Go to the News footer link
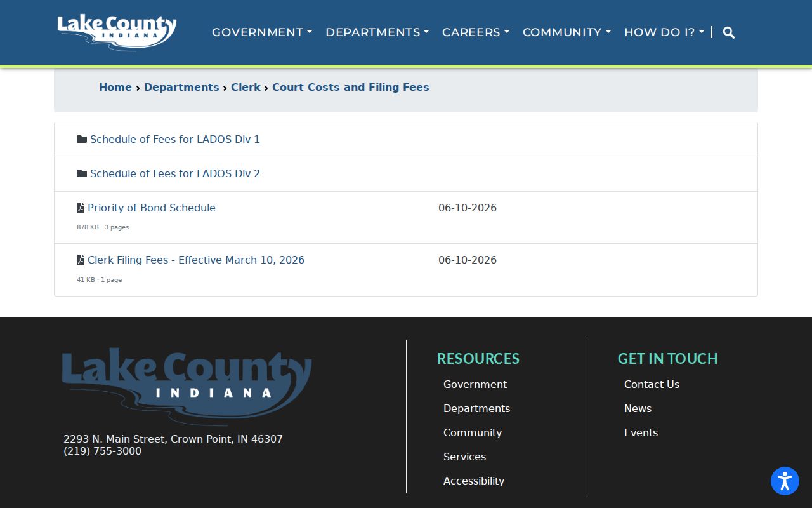 tap(638, 408)
